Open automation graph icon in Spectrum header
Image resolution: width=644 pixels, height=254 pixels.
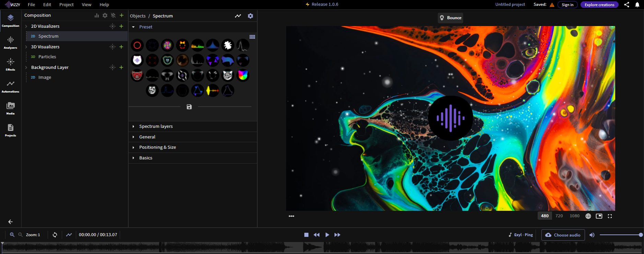238,16
